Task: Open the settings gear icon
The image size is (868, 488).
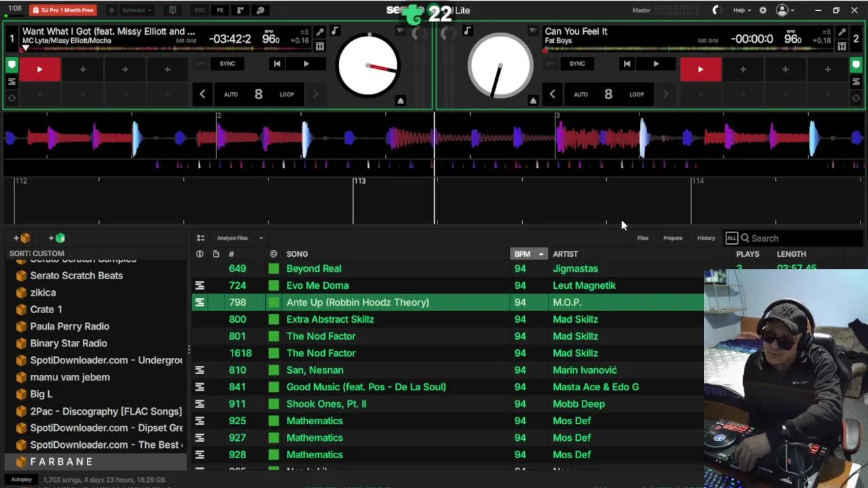Action: pos(763,10)
